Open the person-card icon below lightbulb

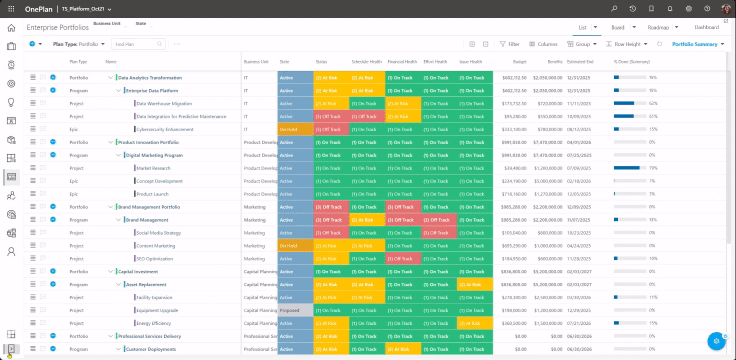(x=11, y=121)
